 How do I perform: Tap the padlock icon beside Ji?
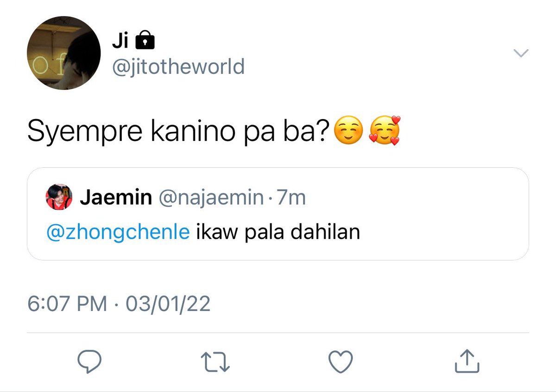pyautogui.click(x=144, y=42)
